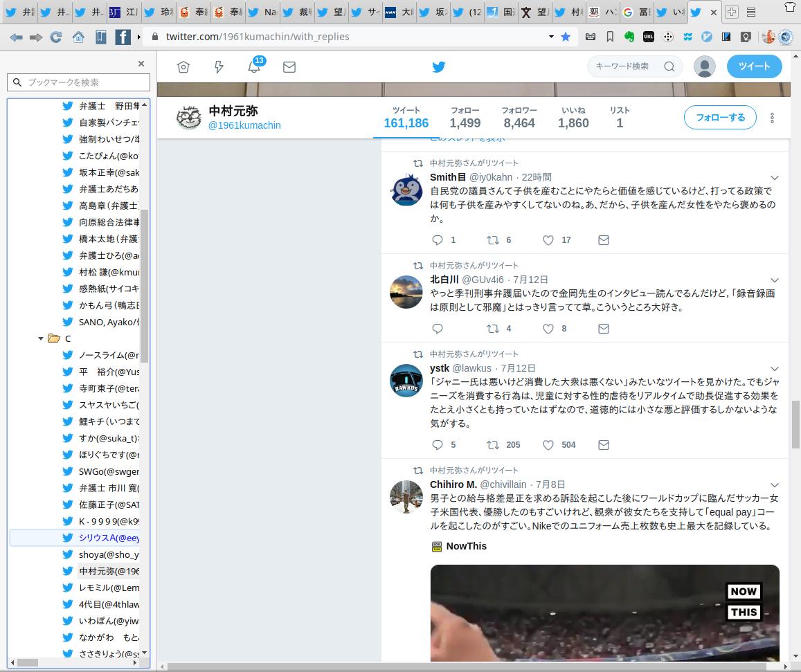
Task: Open the フォロワー count tab
Action: pos(519,118)
